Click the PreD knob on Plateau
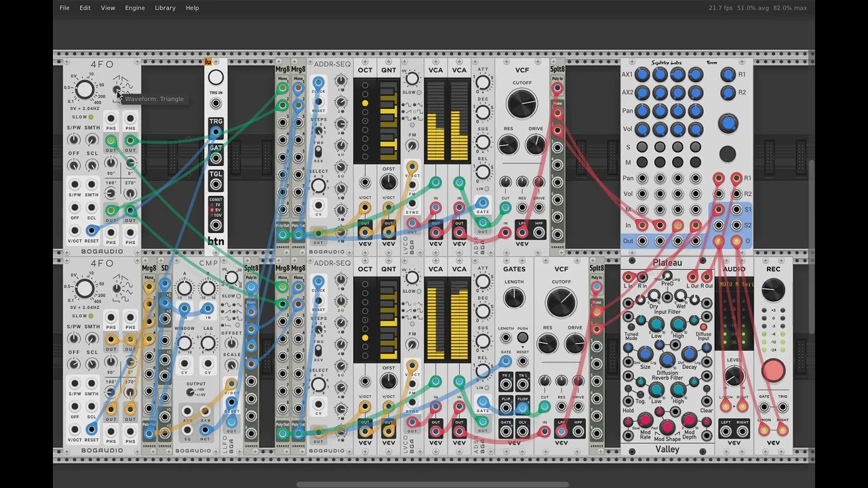Image resolution: width=868 pixels, height=488 pixels. click(x=667, y=277)
